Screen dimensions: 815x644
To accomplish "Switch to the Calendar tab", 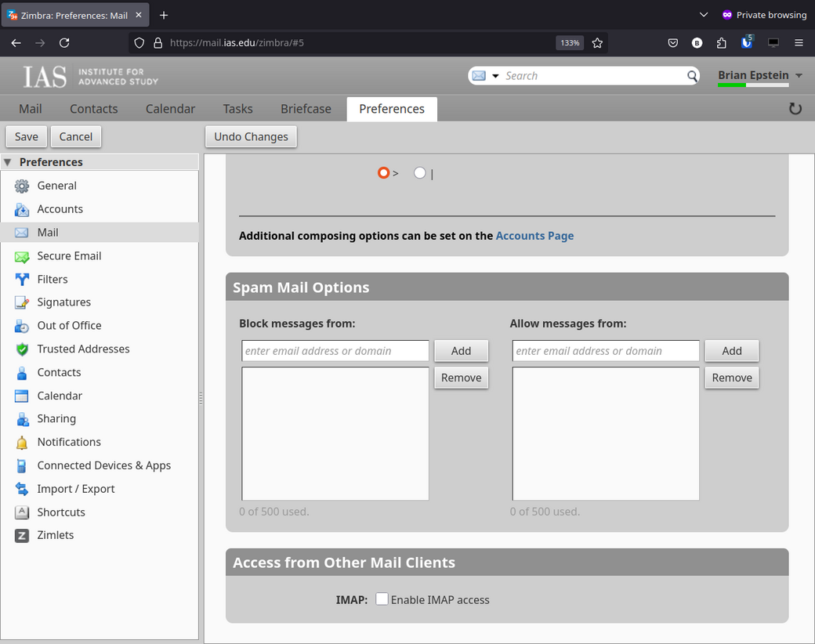I will [x=170, y=109].
